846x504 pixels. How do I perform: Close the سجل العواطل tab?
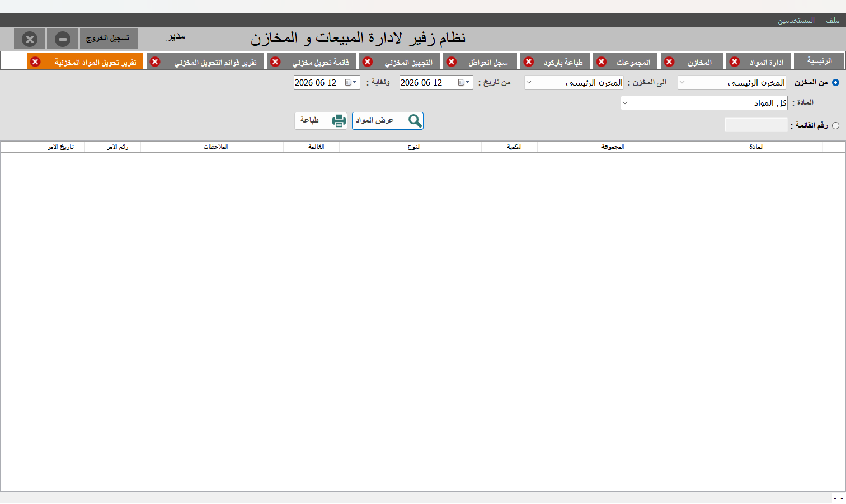tap(452, 62)
